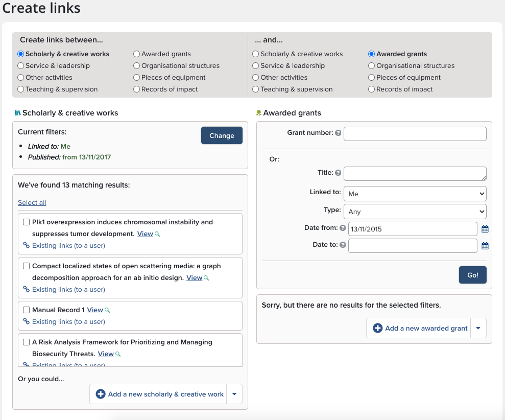
Task: Expand the Type dropdown set to Any
Action: click(415, 211)
